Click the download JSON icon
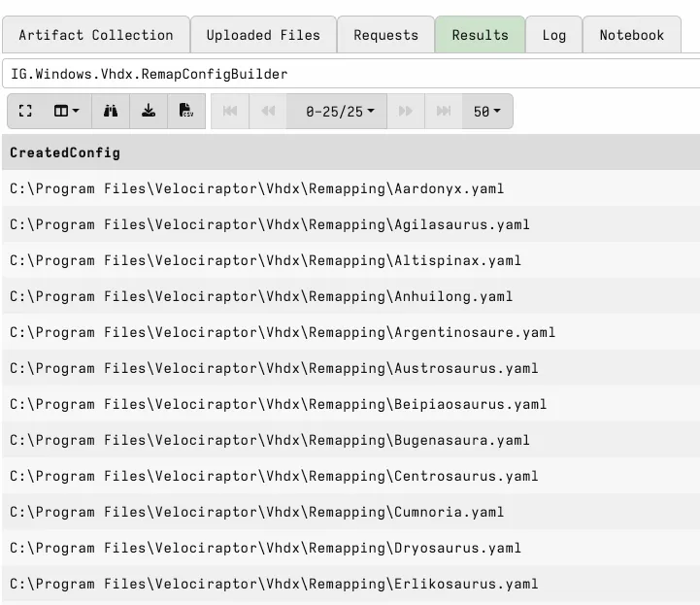The width and height of the screenshot is (700, 605). [149, 112]
